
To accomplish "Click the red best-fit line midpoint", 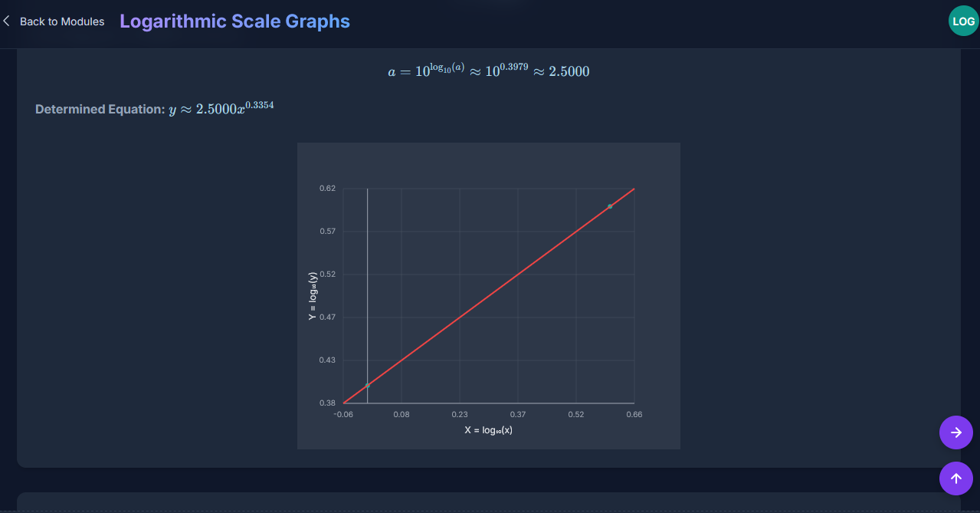I will pos(489,296).
